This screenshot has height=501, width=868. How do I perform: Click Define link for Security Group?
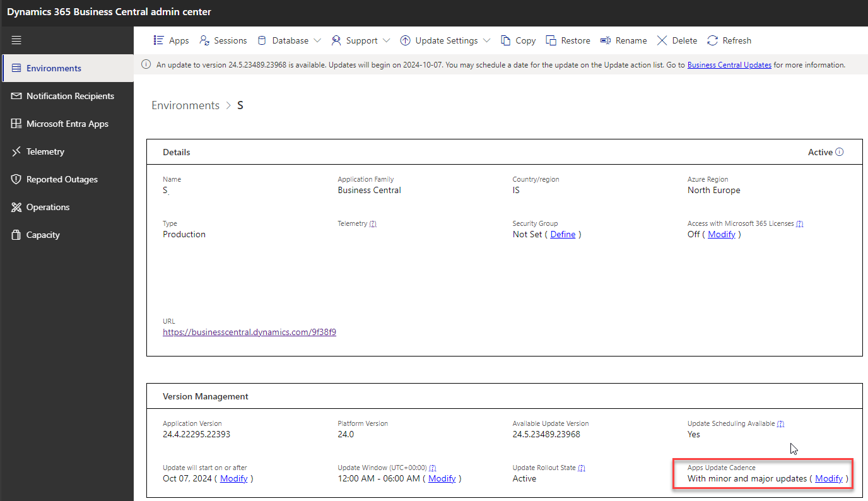563,234
